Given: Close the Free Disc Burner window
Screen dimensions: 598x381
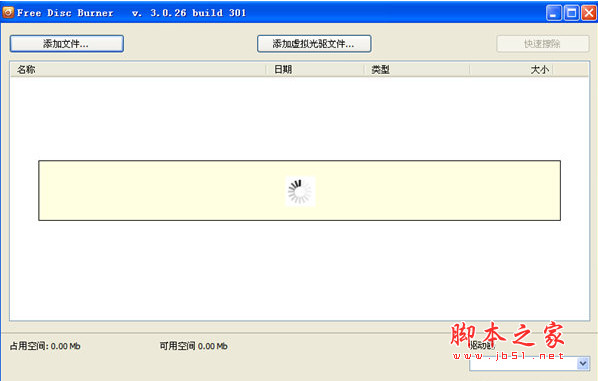Looking at the screenshot, I should click(589, 13).
